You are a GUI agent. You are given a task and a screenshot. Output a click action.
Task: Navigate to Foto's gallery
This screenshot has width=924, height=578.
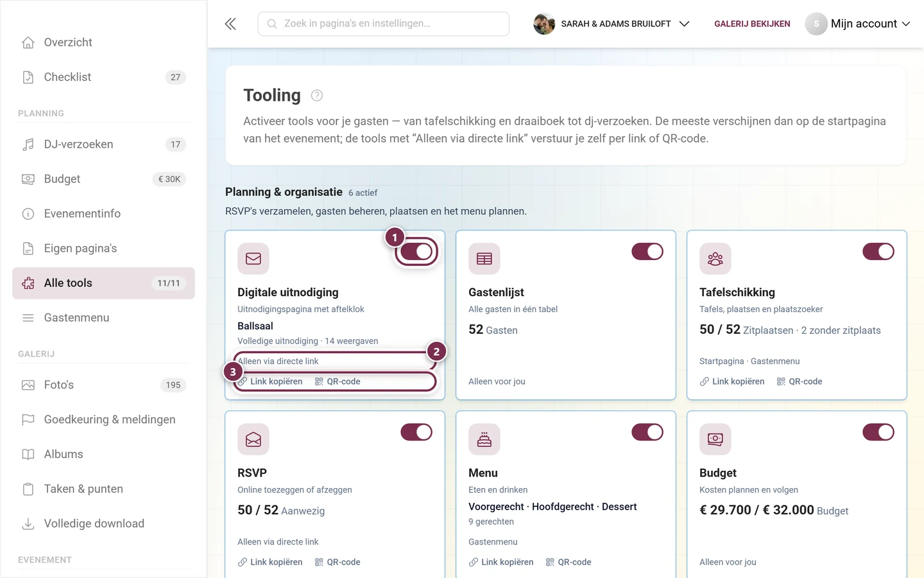[x=103, y=385]
